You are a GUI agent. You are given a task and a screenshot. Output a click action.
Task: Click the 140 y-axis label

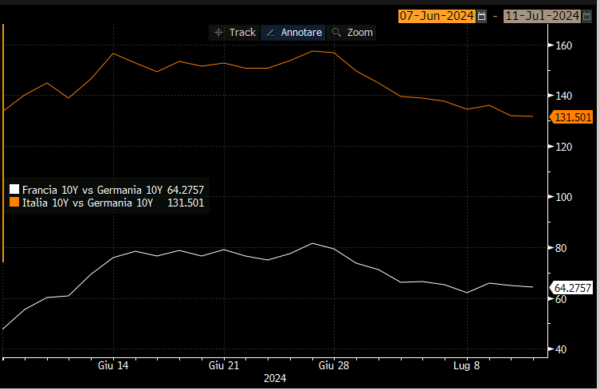click(x=563, y=96)
